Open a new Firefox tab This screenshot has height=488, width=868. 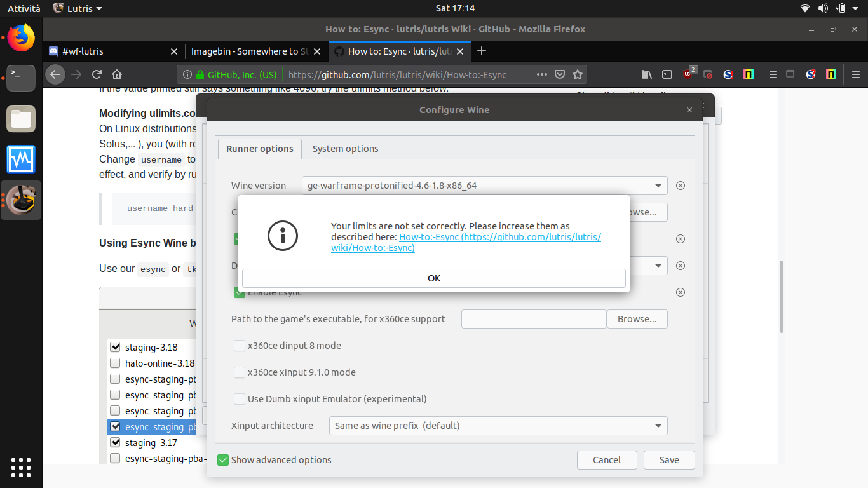(482, 51)
